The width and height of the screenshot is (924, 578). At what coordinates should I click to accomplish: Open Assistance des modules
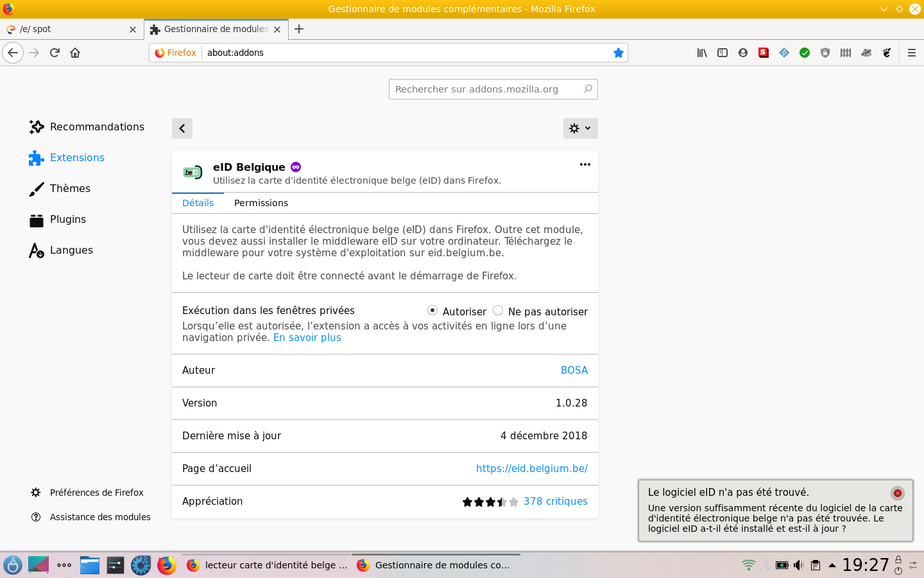90,517
